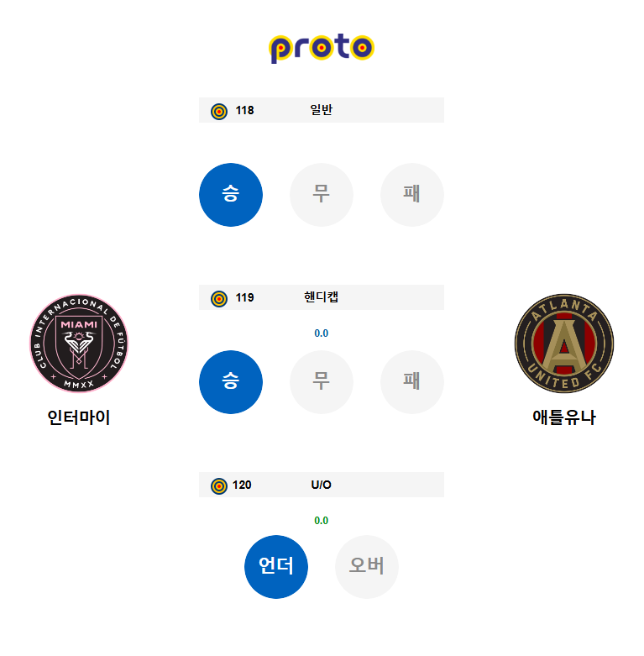Click the 애틀유나 team name

point(564,417)
